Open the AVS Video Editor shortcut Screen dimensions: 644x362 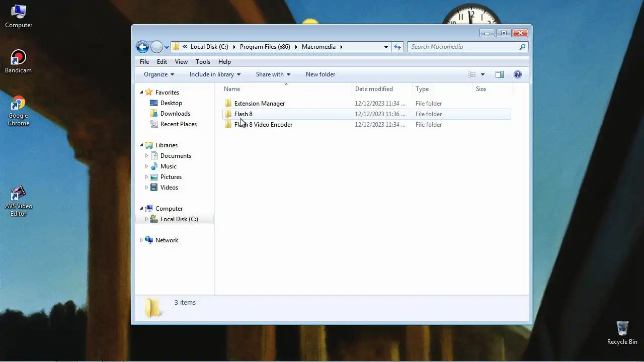[x=19, y=201]
